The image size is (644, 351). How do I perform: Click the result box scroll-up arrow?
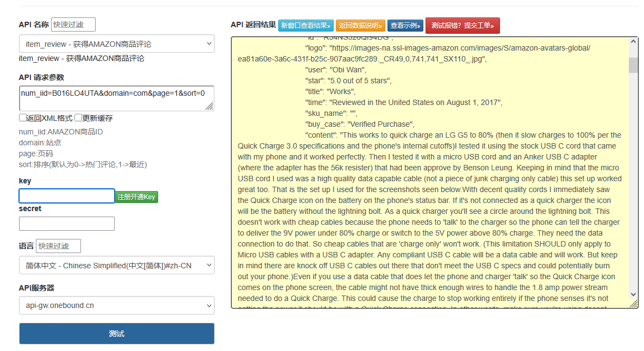633,41
